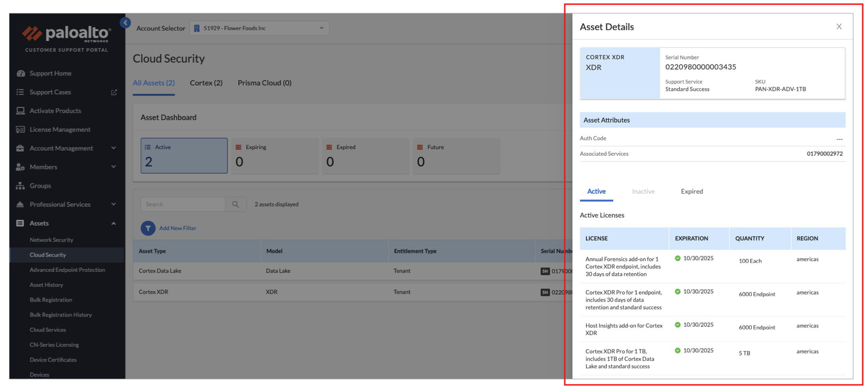Click the Add New Filter funnel icon

click(148, 229)
